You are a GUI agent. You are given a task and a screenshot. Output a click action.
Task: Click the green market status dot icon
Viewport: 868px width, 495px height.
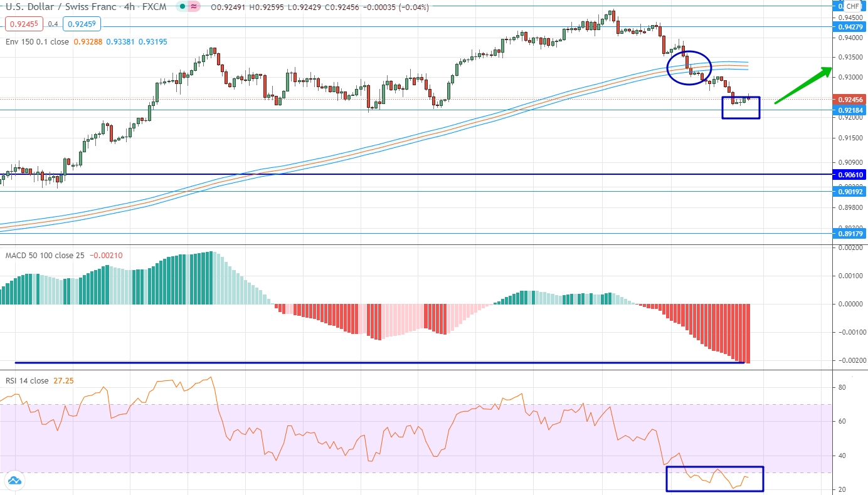[x=182, y=7]
